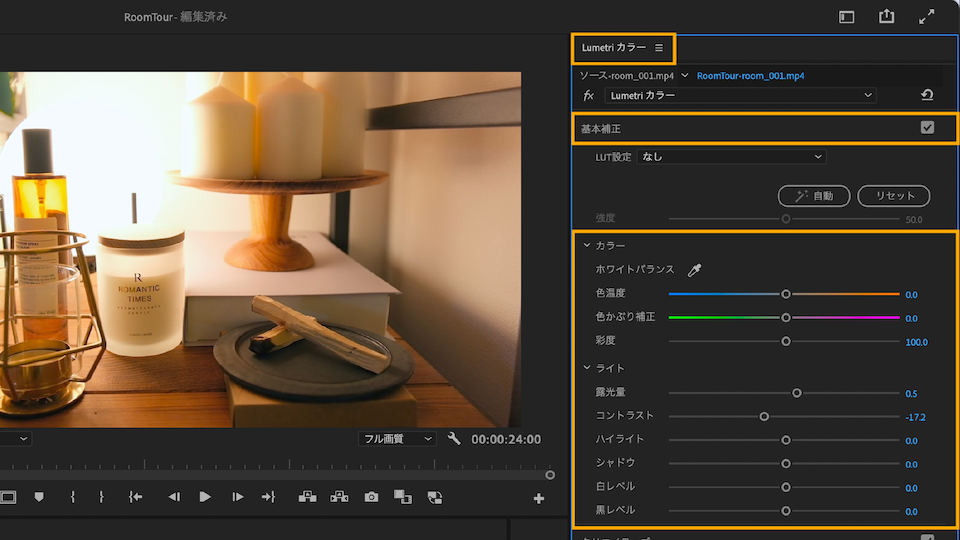960x540 pixels.
Task: Click the リセット button
Action: (x=894, y=196)
